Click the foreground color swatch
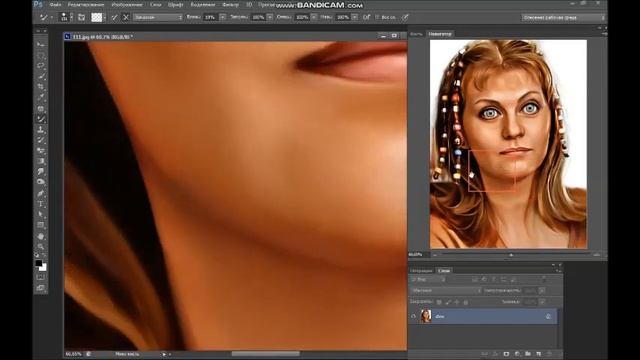Screen dimensions: 640x360 tap(38, 264)
